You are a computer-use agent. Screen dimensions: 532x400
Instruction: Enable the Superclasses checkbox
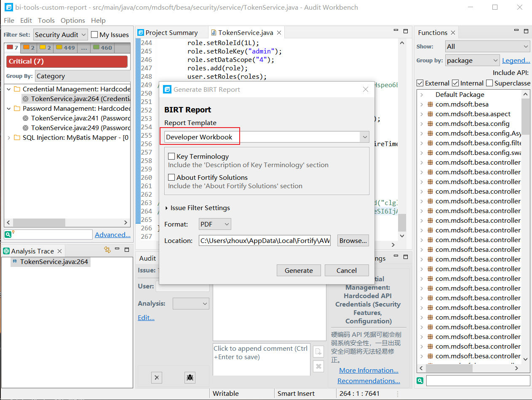pos(489,83)
